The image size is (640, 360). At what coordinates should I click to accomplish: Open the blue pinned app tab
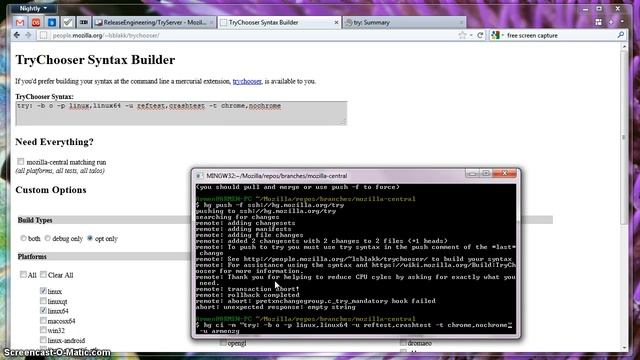51,22
